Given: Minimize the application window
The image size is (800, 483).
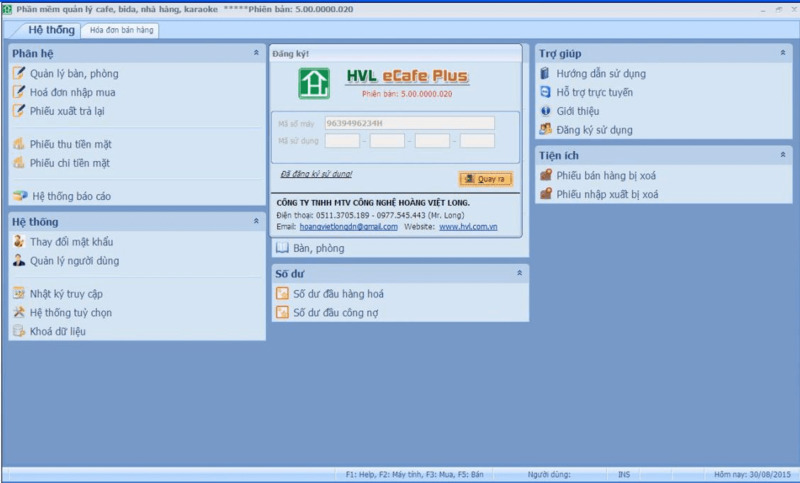Looking at the screenshot, I should pos(763,10).
